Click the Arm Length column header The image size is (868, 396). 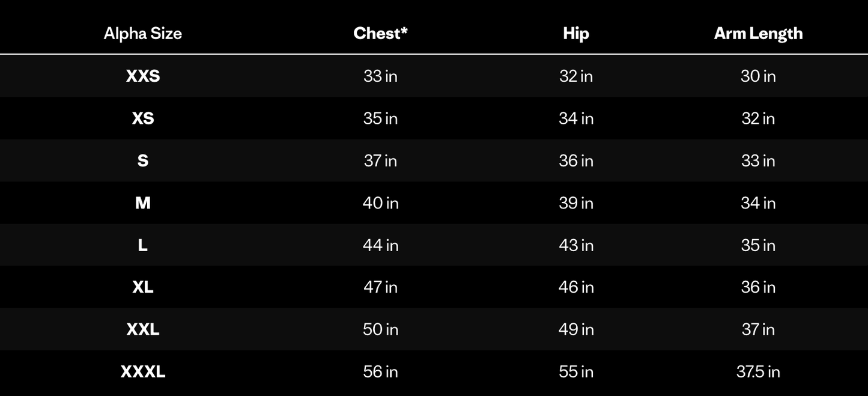tap(758, 33)
